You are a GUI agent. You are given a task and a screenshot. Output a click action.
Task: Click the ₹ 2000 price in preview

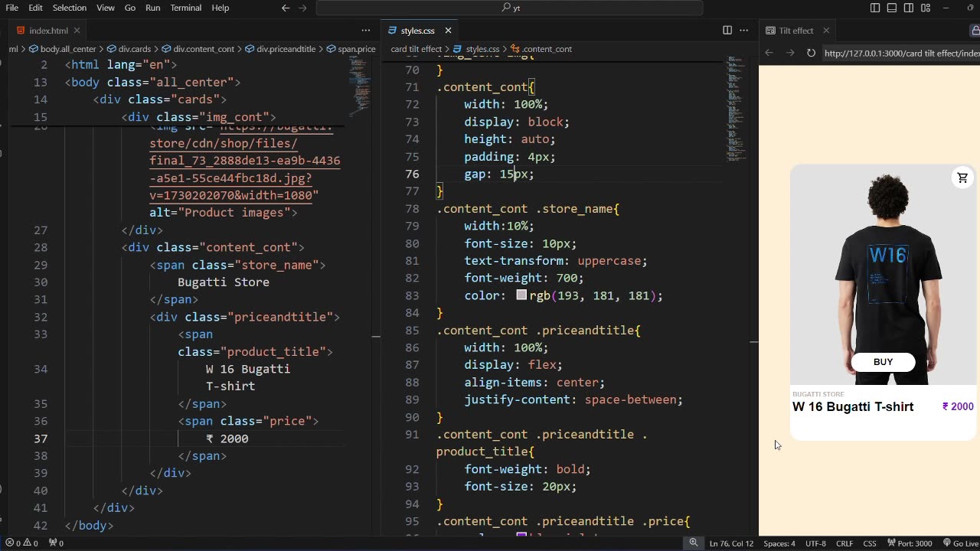tap(958, 406)
